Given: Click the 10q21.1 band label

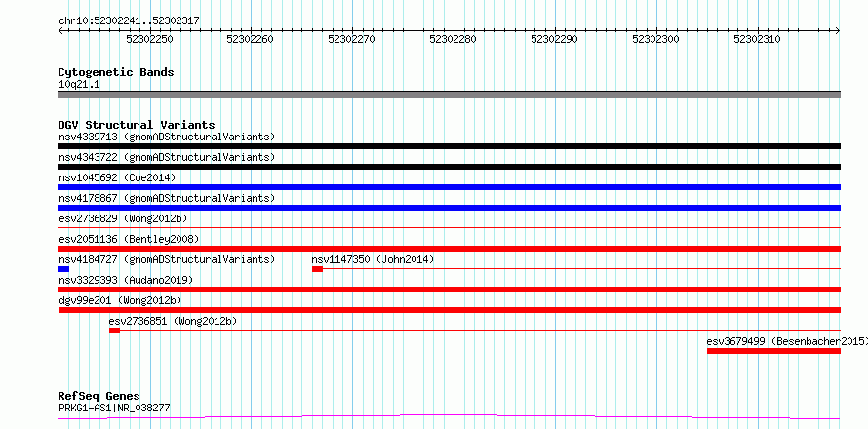Looking at the screenshot, I should (x=79, y=85).
